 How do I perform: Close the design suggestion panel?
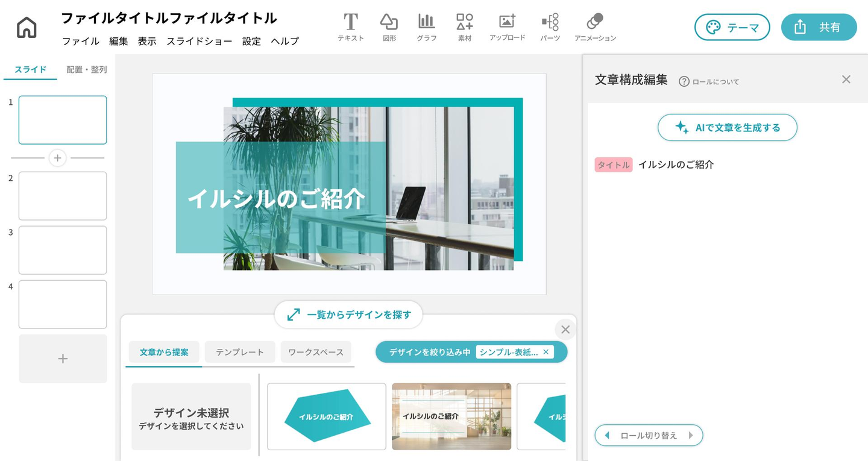tap(565, 330)
